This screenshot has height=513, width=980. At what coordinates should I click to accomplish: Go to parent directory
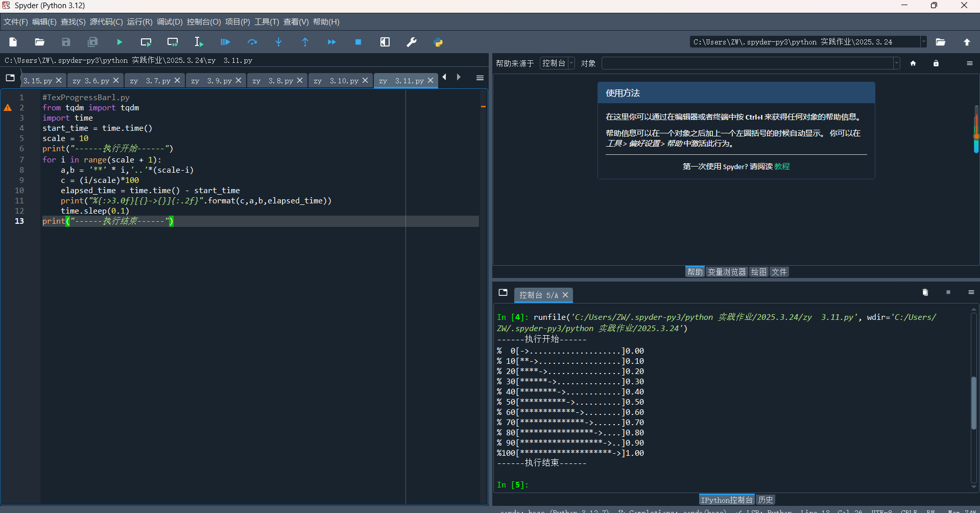point(967,42)
